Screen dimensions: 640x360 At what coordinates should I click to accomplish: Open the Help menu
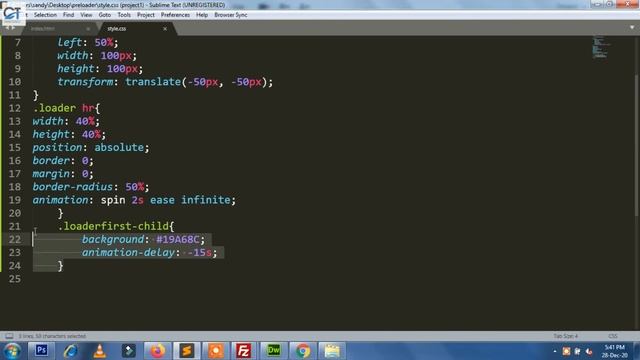tap(202, 15)
